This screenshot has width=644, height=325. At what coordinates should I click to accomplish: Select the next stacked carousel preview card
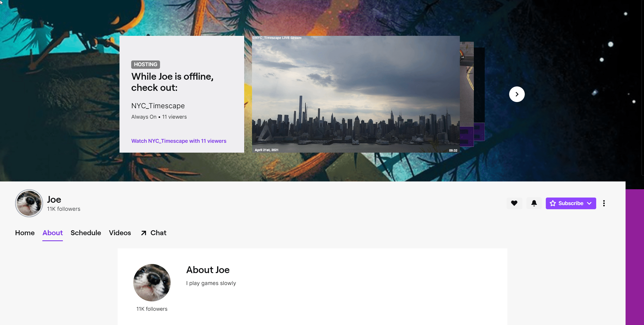pos(467,94)
